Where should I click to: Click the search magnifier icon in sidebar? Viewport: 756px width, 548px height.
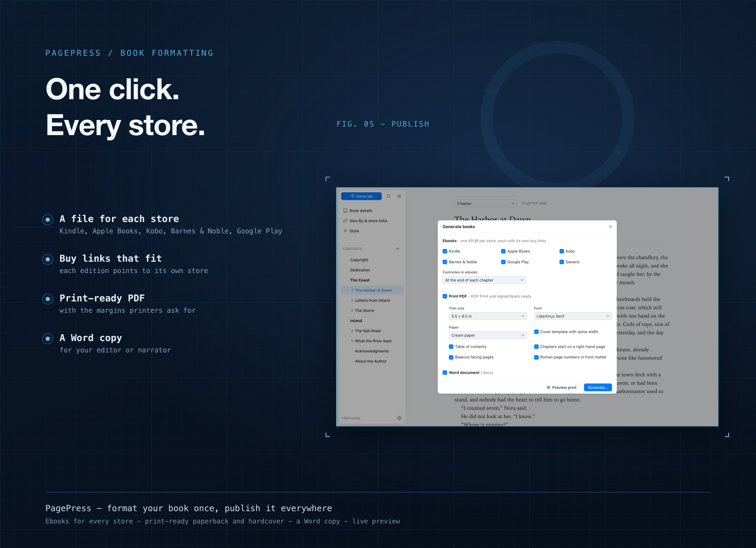click(389, 196)
